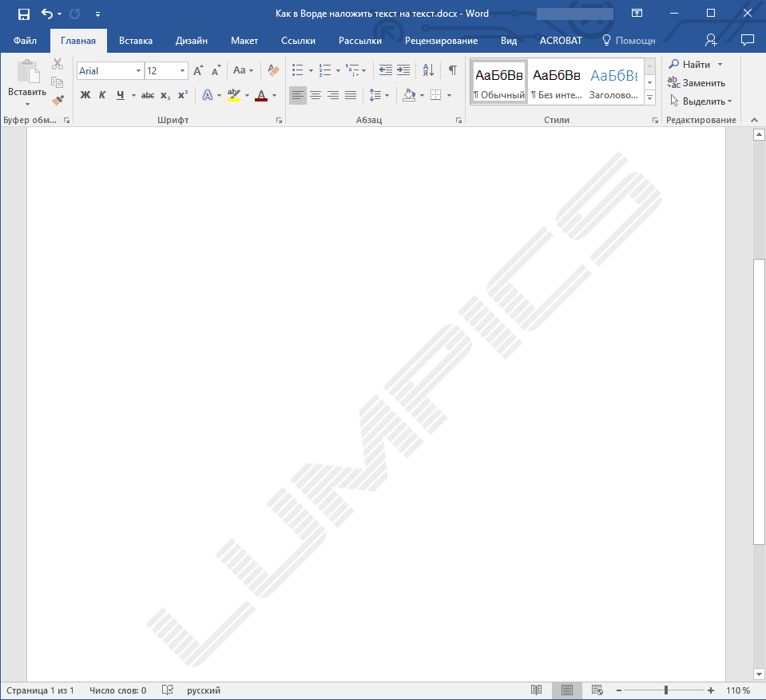Click the Вставить paste button
766x700 pixels.
click(27, 78)
